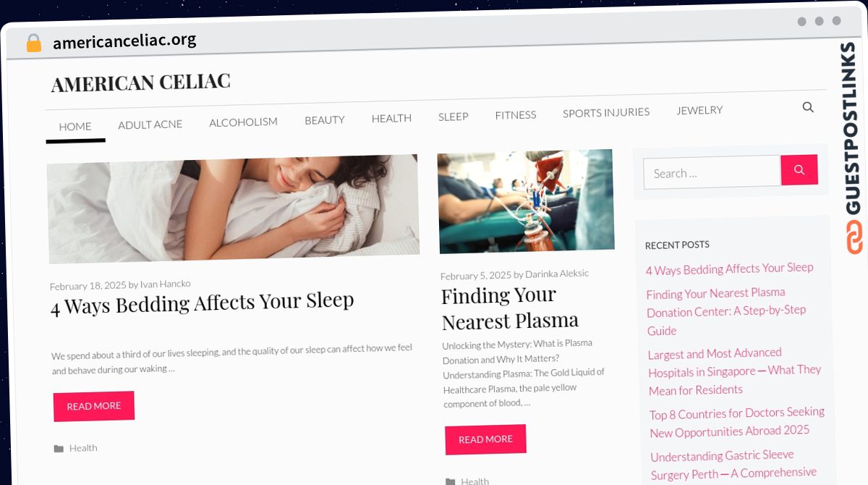
Task: Click the pink search submit button
Action: tap(799, 169)
